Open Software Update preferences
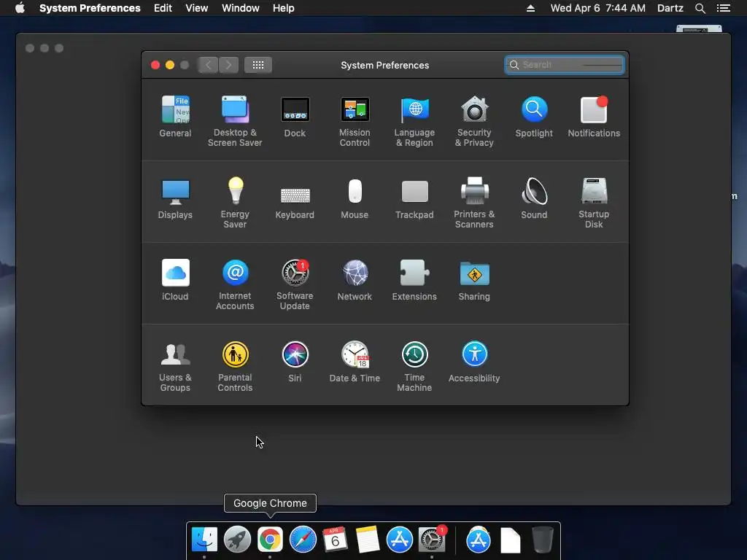The image size is (747, 560). click(x=295, y=285)
